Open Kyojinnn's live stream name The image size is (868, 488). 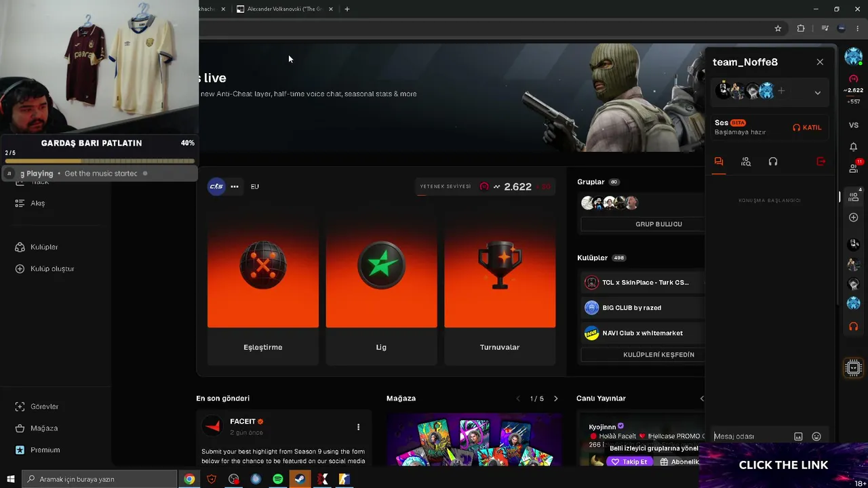(602, 427)
